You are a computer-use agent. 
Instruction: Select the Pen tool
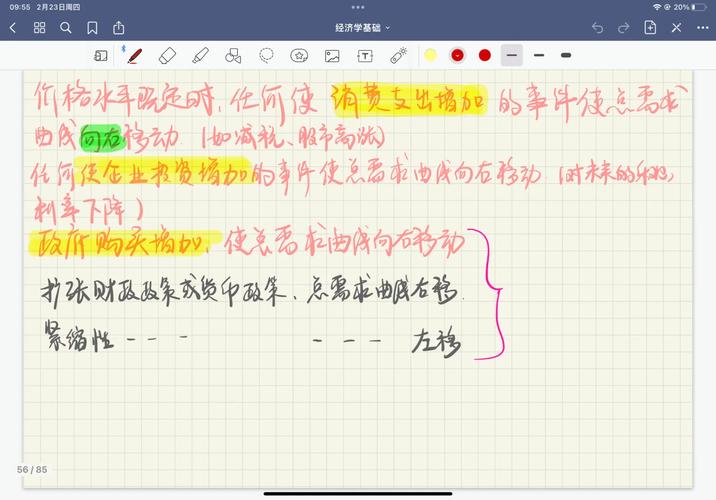[x=134, y=56]
